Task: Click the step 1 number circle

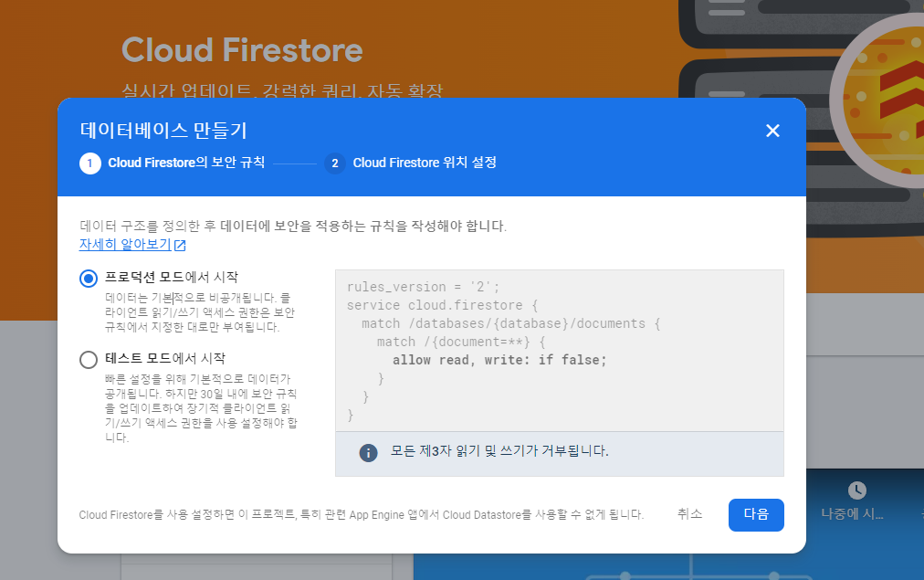Action: [x=89, y=163]
